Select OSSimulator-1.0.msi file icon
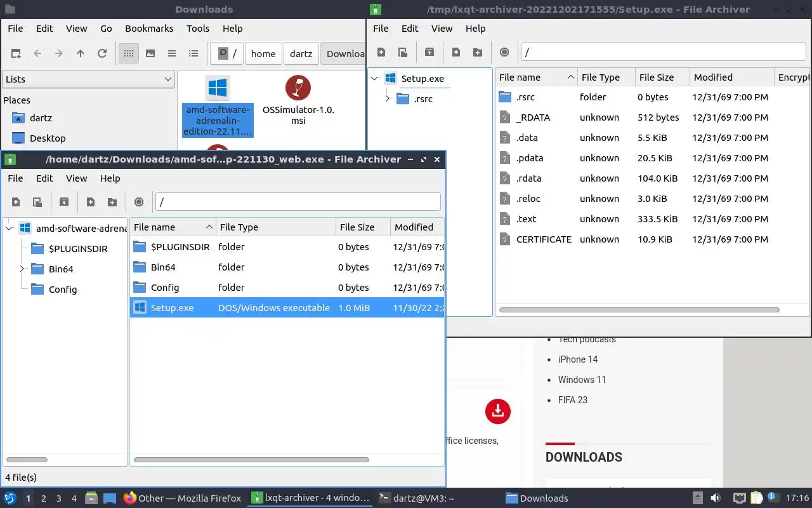This screenshot has height=508, width=812. [x=298, y=88]
